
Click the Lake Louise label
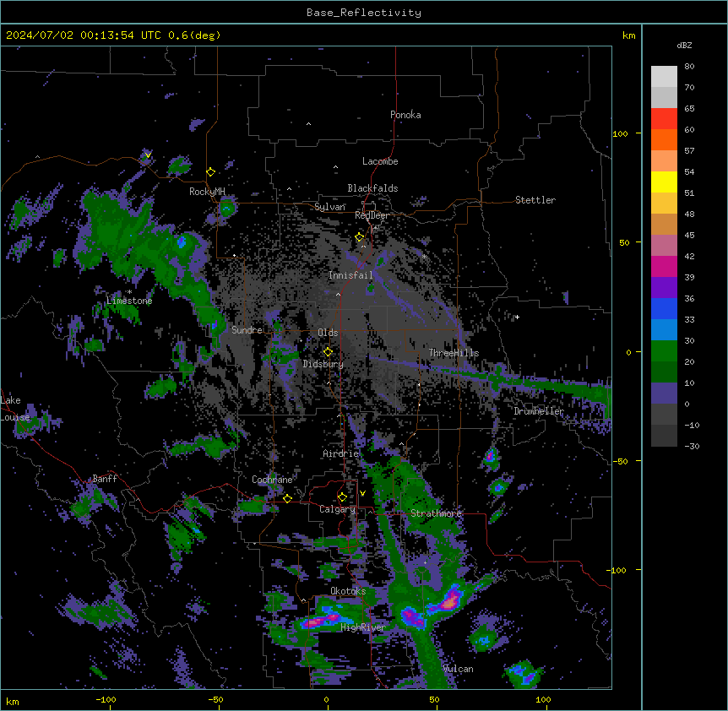point(15,409)
